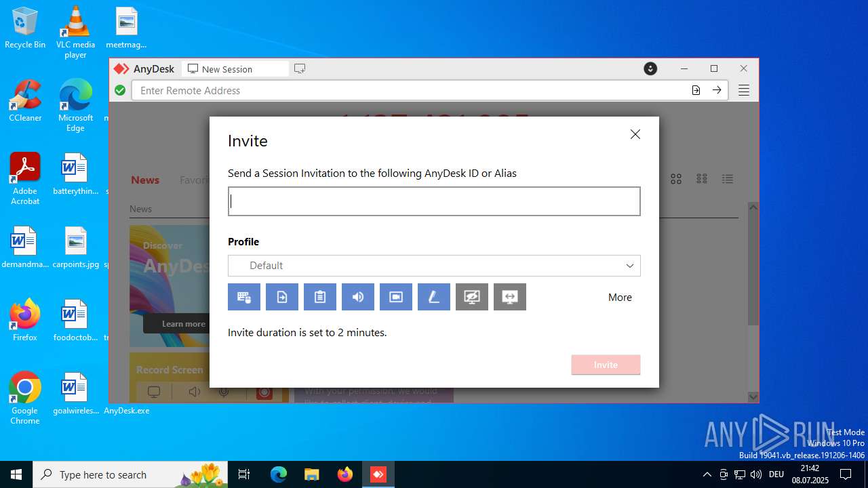Select the Firefox desktop shortcut
The width and height of the screenshot is (868, 488).
click(25, 320)
